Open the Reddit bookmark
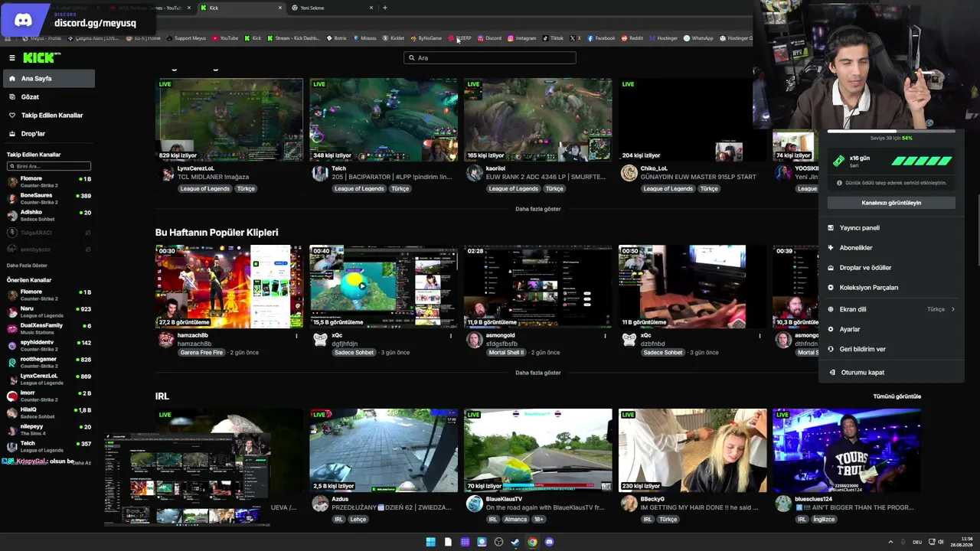The height and width of the screenshot is (551, 980). pos(632,38)
